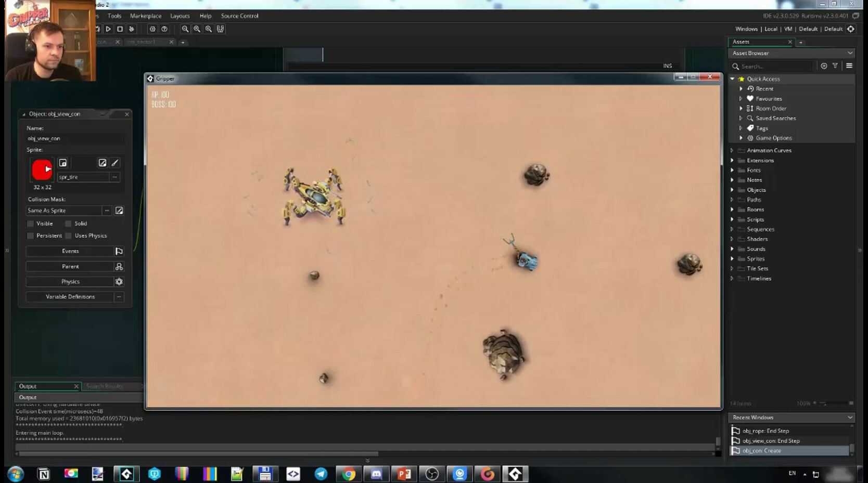Click the add asset plus icon
The height and width of the screenshot is (483, 868).
click(824, 66)
